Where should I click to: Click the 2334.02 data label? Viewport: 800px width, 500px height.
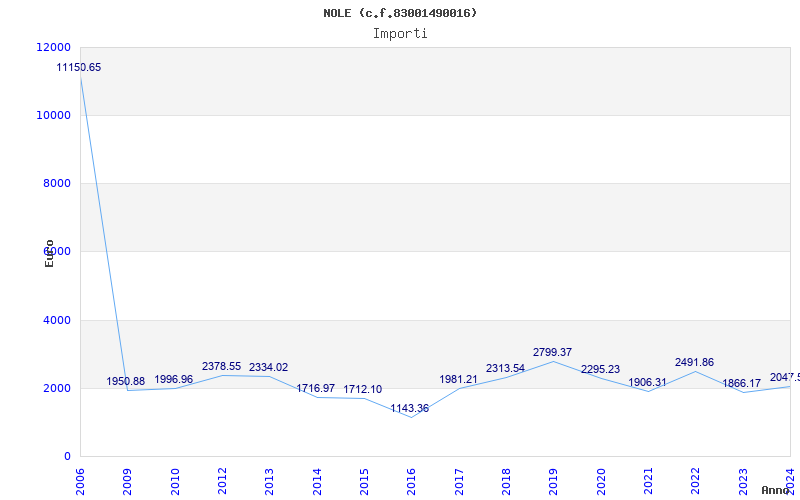click(268, 367)
